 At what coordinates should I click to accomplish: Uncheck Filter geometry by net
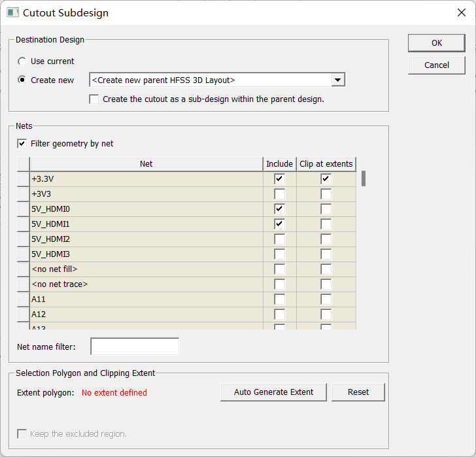click(x=22, y=144)
